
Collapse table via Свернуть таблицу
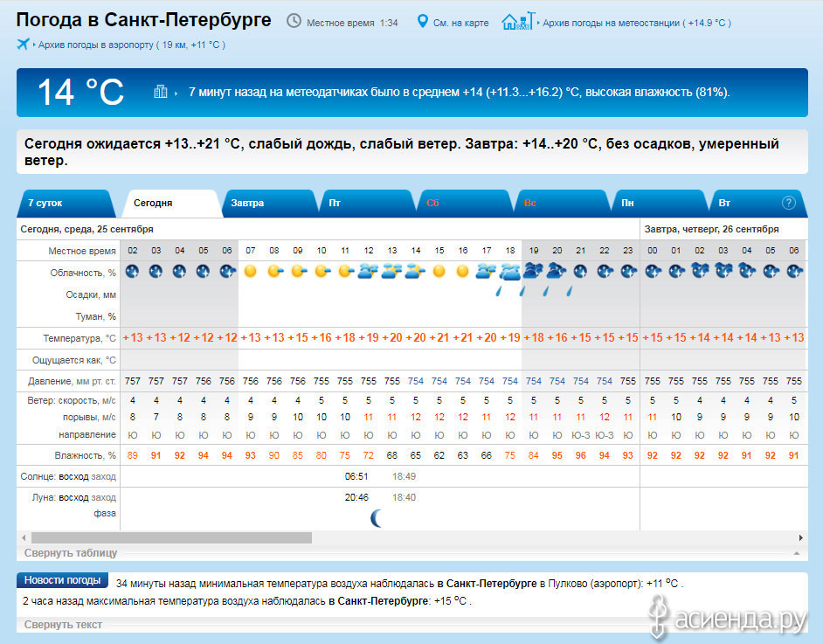tap(71, 552)
